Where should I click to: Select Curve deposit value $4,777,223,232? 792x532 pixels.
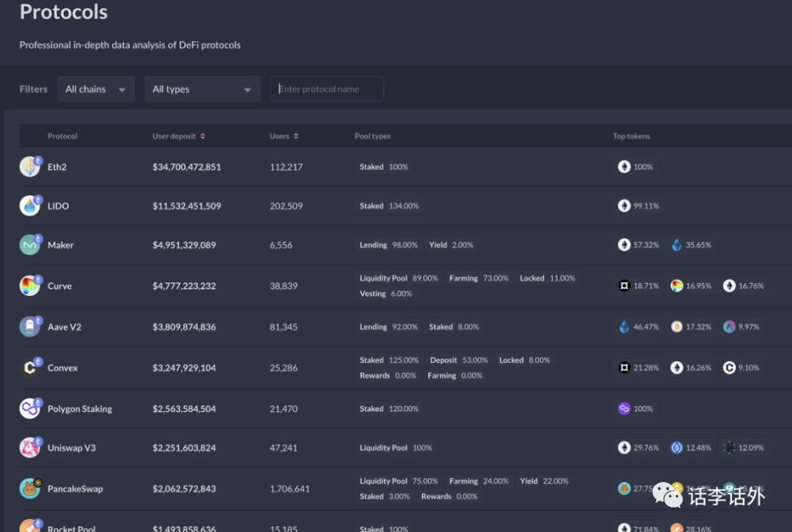coord(184,286)
